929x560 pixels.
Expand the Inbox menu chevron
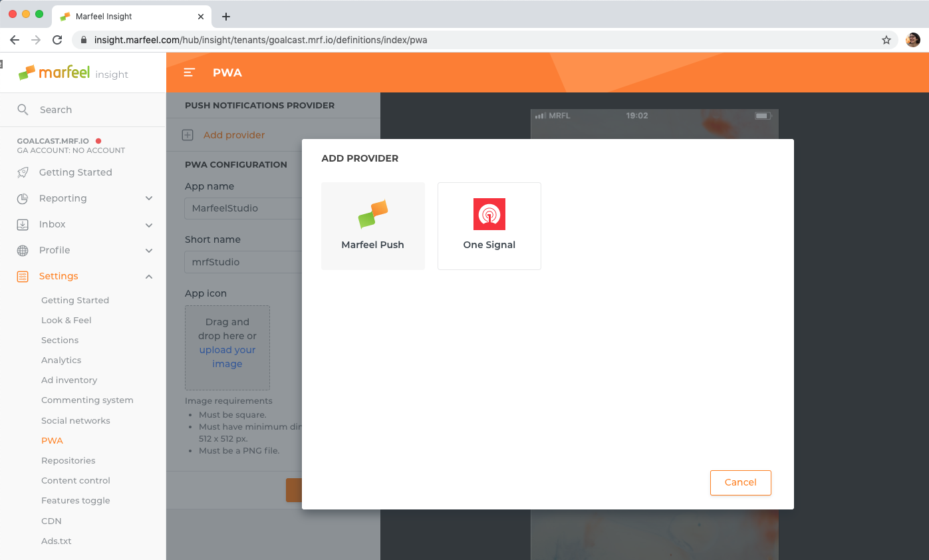pos(149,225)
